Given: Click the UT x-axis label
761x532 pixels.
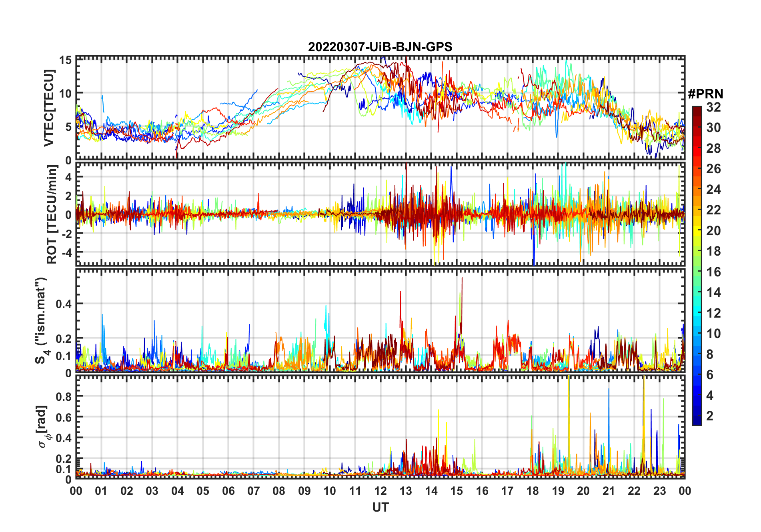Looking at the screenshot, I should 380,508.
